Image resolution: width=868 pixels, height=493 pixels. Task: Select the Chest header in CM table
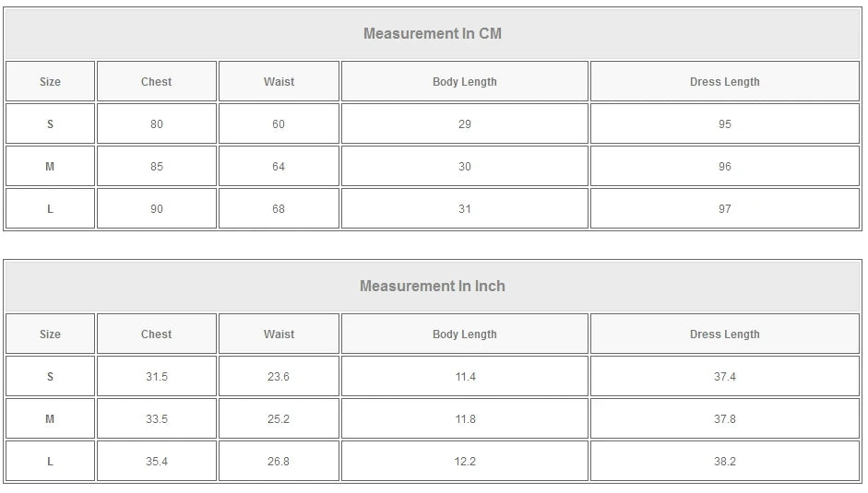pyautogui.click(x=157, y=81)
